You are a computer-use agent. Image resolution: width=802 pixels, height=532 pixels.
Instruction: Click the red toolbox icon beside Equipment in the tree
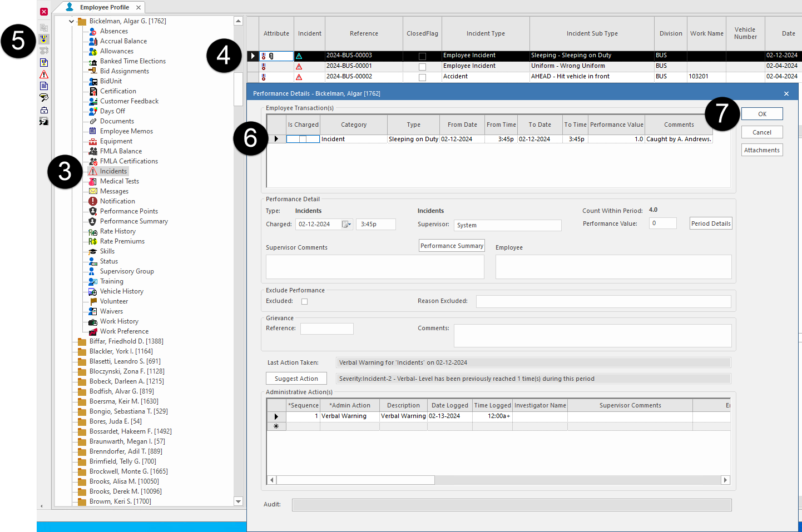(93, 141)
